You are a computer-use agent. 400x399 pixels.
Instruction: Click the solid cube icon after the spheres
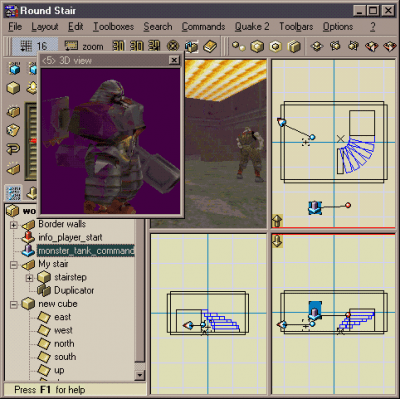point(257,46)
